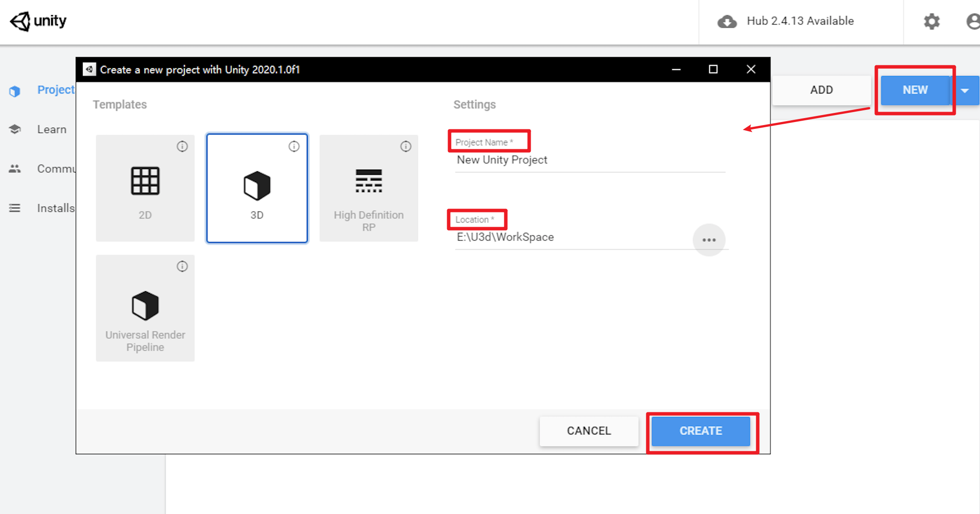Viewport: 980px width, 514px height.
Task: Select the 3D template card
Action: 257,188
